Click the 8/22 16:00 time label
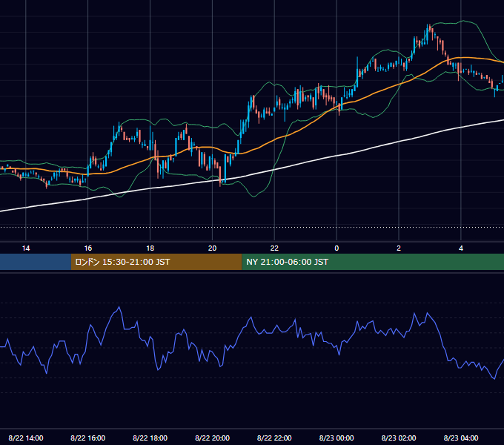Viewport: 504px width, 445px height. pyautogui.click(x=87, y=438)
